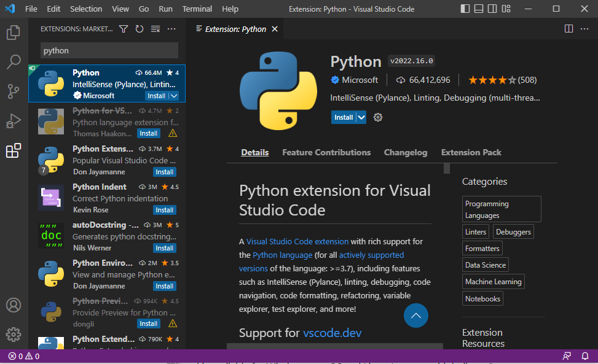Viewport: 598px width, 364px height.
Task: Install Python for VSCode by Thomas Haakon
Action: click(148, 133)
